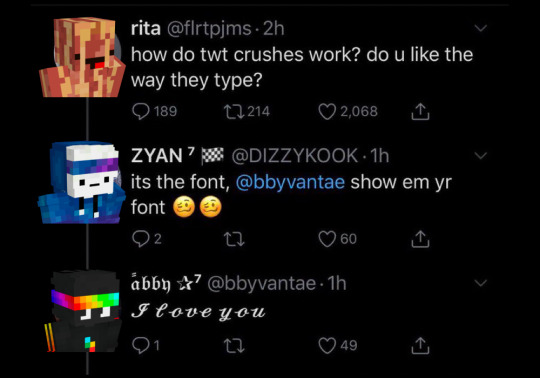Open ZYAN's profile via @DIZZYKOOK handle
Screen dimensions: 540x378
[294, 156]
